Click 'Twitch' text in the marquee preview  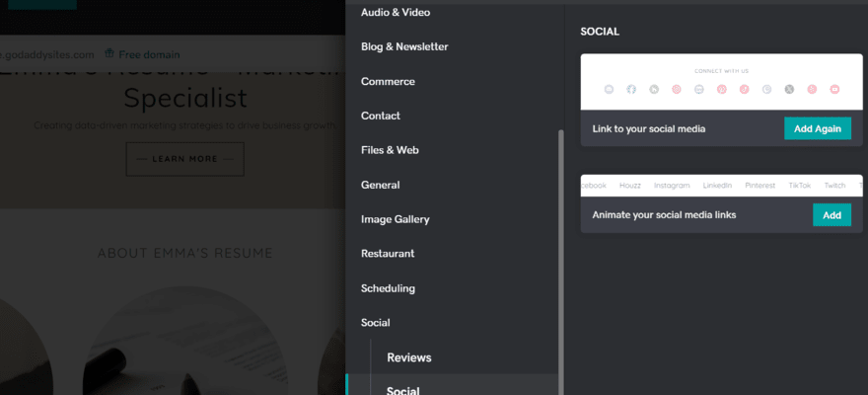[834, 186]
